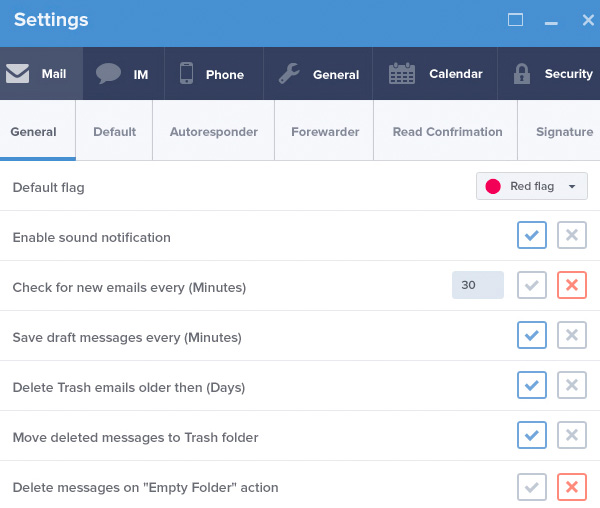Enable sound notification with the checkmark
Screen dimensions: 600x508
click(x=532, y=236)
